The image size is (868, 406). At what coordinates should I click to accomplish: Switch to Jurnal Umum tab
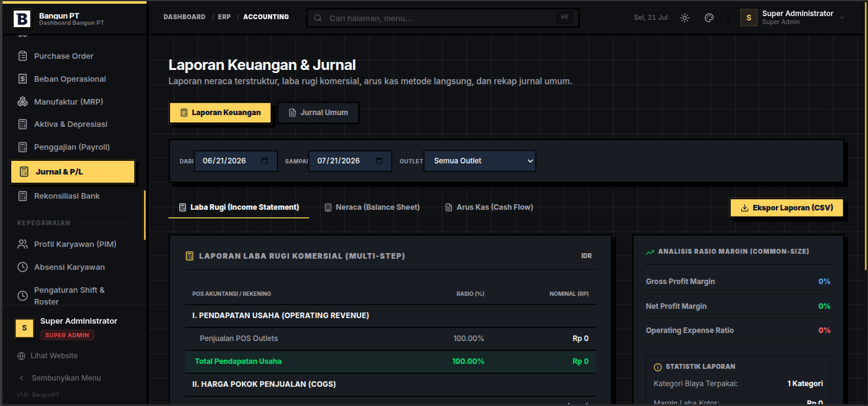318,113
